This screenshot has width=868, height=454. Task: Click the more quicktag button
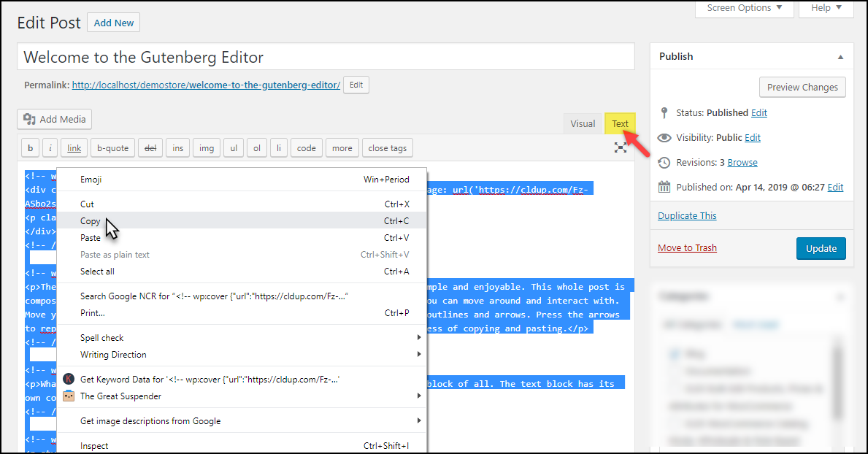342,148
